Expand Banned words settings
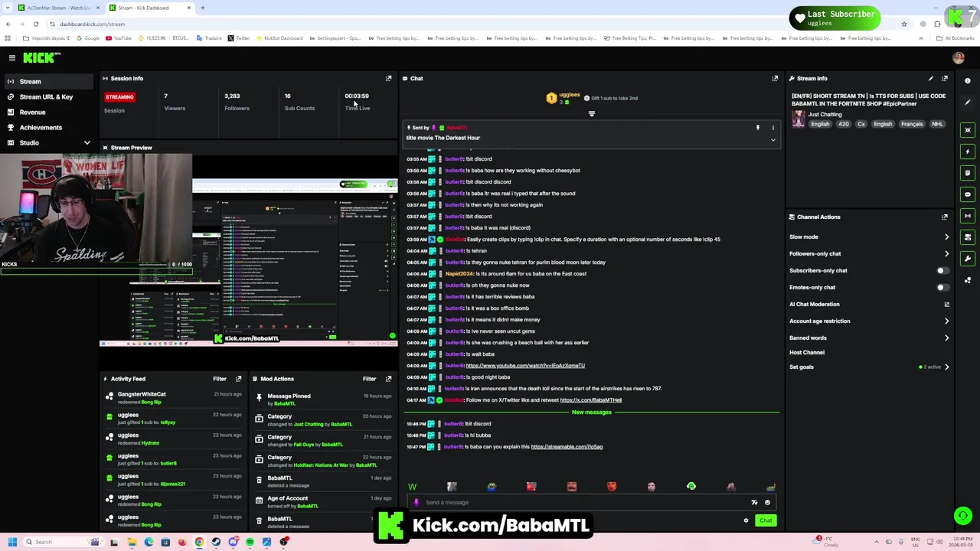The width and height of the screenshot is (980, 551). pyautogui.click(x=946, y=337)
